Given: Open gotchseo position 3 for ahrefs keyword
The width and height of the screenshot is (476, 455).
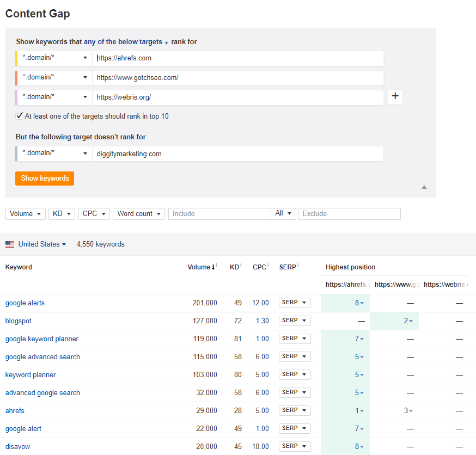Looking at the screenshot, I should coord(408,410).
